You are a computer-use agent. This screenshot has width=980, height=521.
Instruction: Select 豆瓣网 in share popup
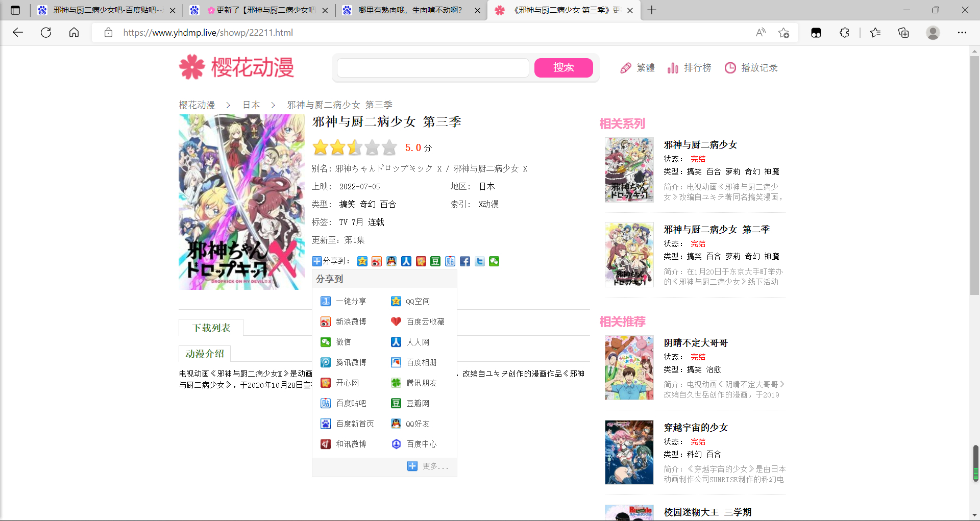(410, 403)
